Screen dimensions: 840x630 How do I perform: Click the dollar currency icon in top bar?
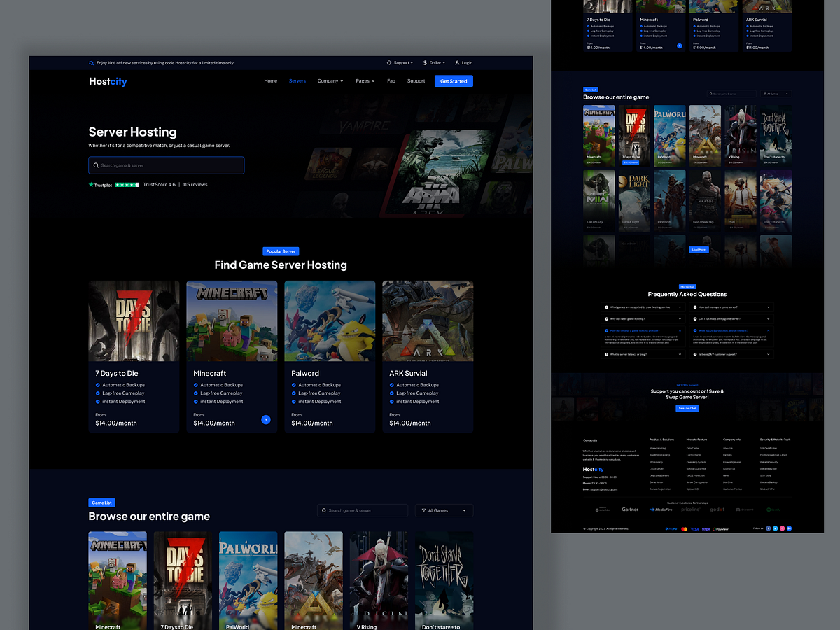[424, 62]
